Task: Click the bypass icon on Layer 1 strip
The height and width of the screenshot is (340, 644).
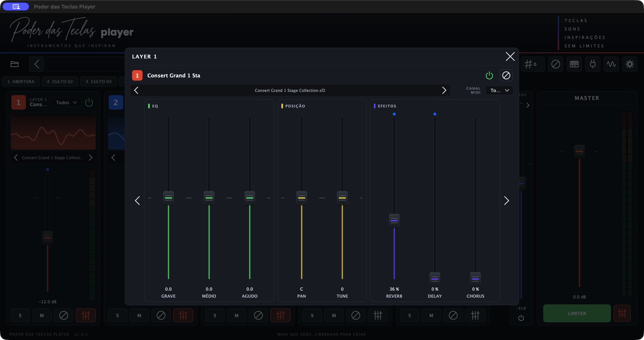Action: pyautogui.click(x=64, y=315)
